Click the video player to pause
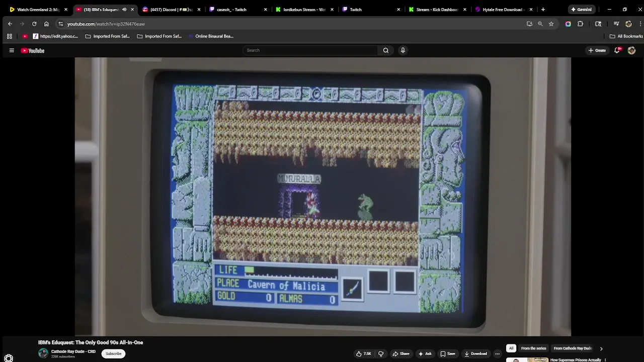The height and width of the screenshot is (362, 644). 323,196
